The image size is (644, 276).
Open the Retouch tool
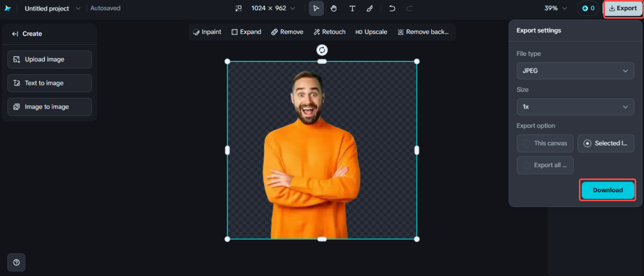tap(330, 32)
